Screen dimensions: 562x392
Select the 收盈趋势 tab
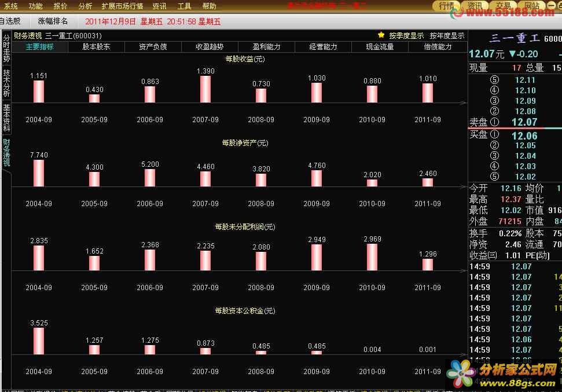tap(210, 47)
